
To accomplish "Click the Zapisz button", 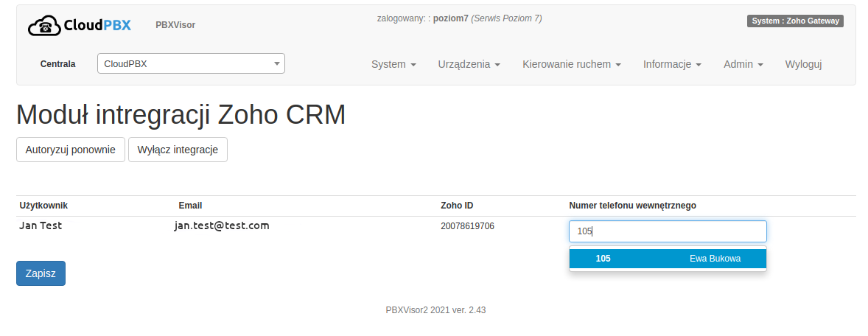I will [x=41, y=273].
